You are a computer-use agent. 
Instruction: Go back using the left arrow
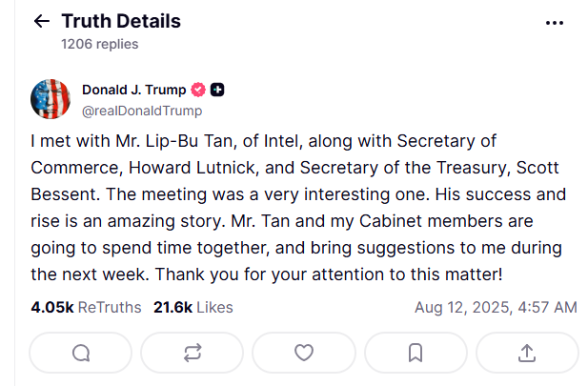click(x=42, y=21)
